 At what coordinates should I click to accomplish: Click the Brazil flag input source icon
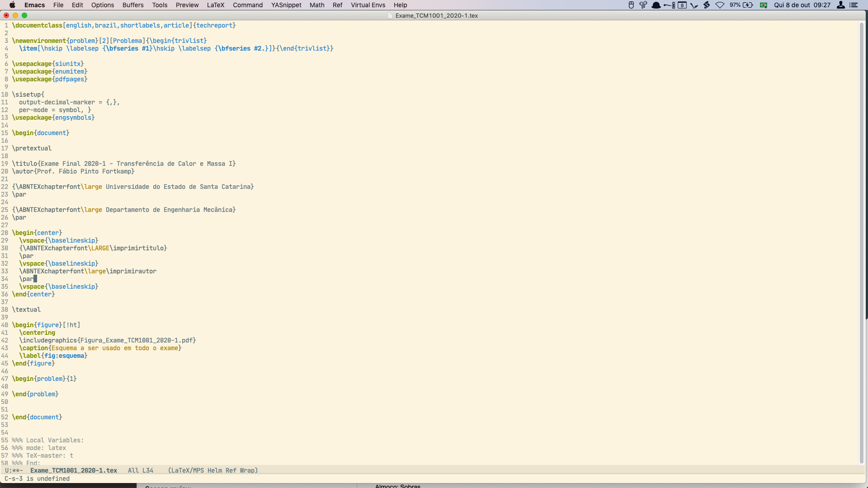(764, 5)
